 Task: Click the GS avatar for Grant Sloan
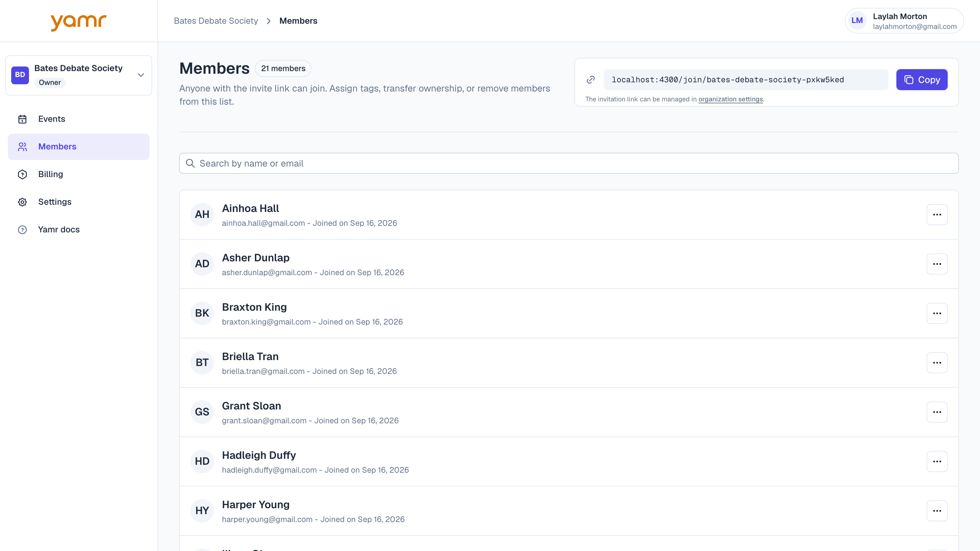202,412
